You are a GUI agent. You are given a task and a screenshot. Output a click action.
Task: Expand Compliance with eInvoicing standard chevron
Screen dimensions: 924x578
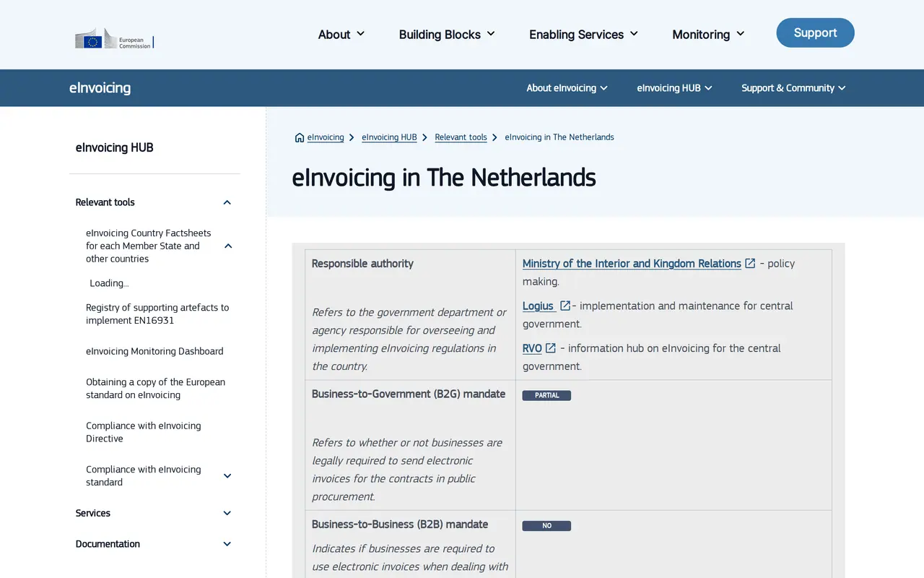(x=227, y=476)
